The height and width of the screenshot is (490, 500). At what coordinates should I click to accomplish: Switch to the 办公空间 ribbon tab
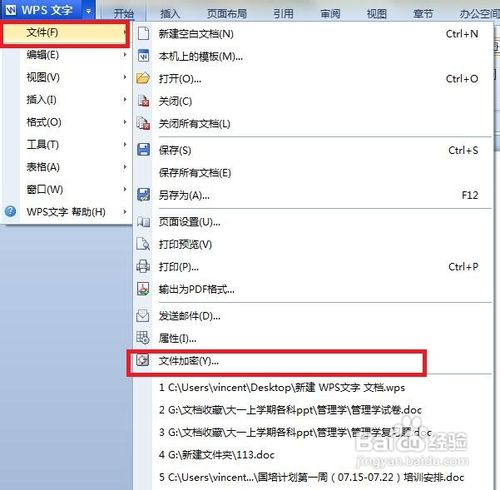479,14
